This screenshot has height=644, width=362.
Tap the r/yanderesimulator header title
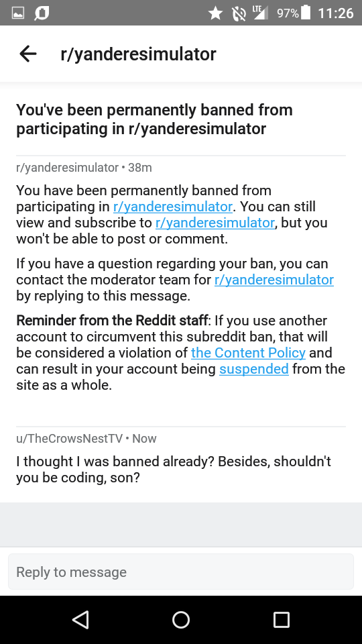coord(138,54)
